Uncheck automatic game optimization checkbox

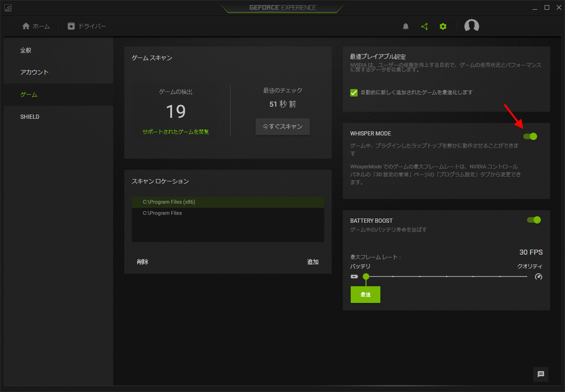pos(354,92)
